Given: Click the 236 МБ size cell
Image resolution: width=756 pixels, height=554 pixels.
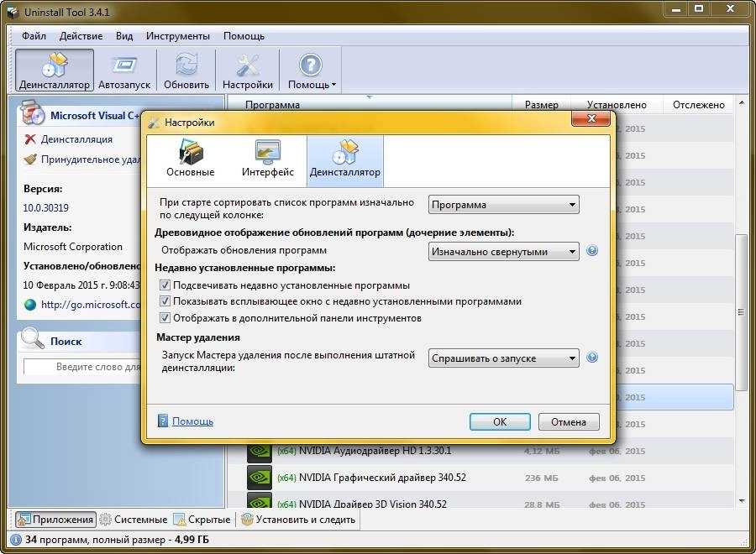Looking at the screenshot, I should (x=541, y=478).
